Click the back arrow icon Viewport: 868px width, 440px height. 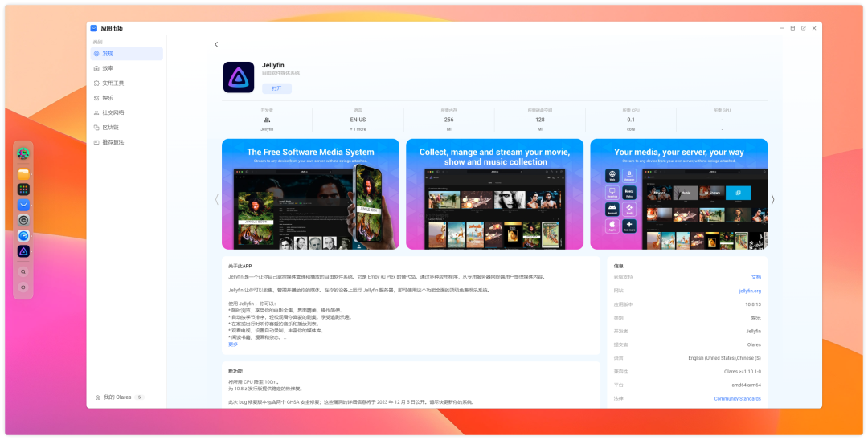[x=216, y=44]
